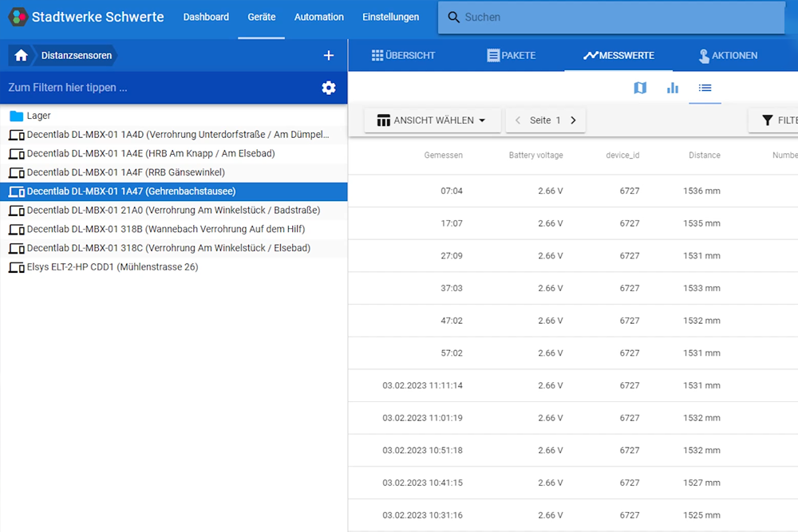Screen dimensions: 798x532
Task: Click timestamp 03.02.2023 10:41:15
Action: pos(422,483)
